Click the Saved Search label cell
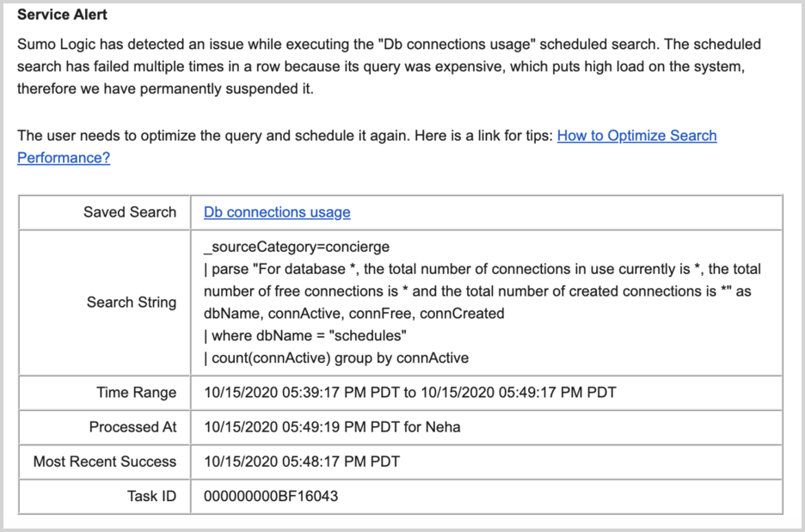The image size is (805, 532). pyautogui.click(x=129, y=212)
